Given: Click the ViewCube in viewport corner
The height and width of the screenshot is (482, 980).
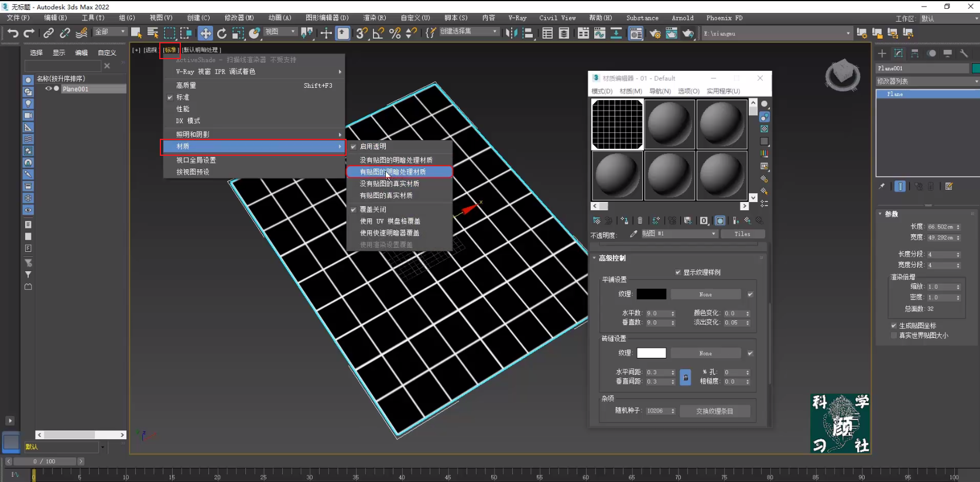Looking at the screenshot, I should click(x=842, y=75).
